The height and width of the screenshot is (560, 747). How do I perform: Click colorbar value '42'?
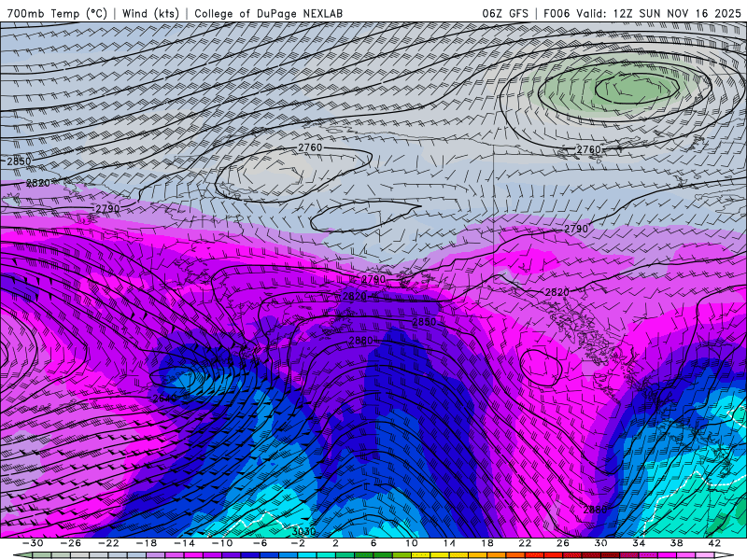(x=714, y=543)
